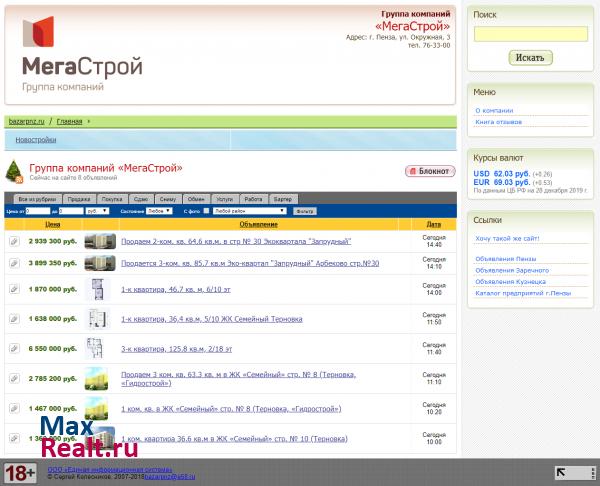600x486 pixels.
Task: Open the 'Новостройки' category link
Action: 36,140
